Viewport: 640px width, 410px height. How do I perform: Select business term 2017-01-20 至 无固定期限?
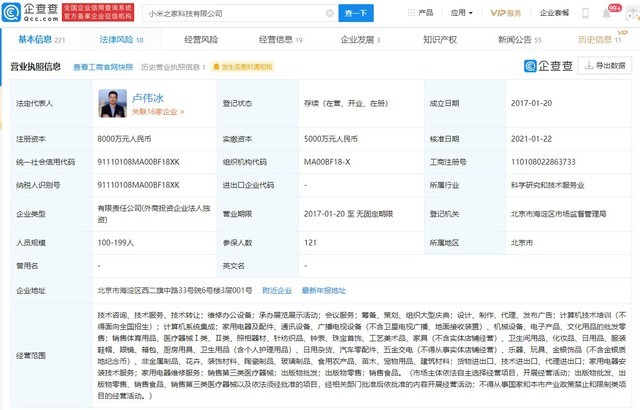coord(348,214)
